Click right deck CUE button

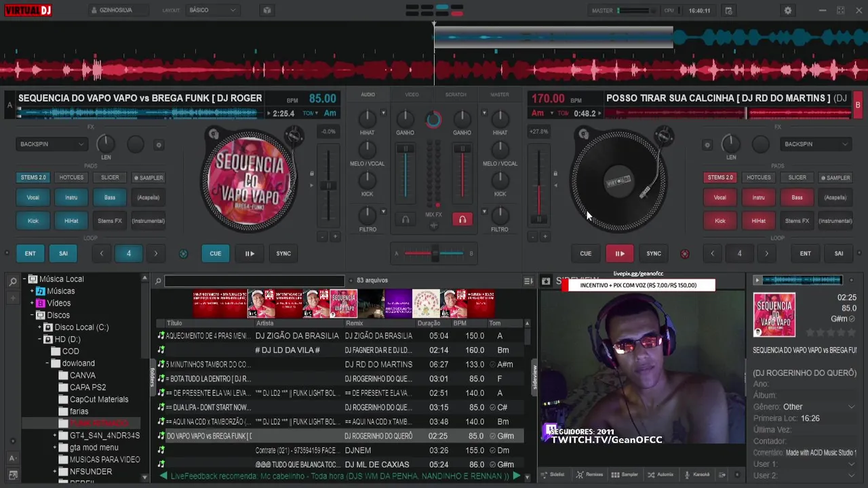tap(586, 253)
